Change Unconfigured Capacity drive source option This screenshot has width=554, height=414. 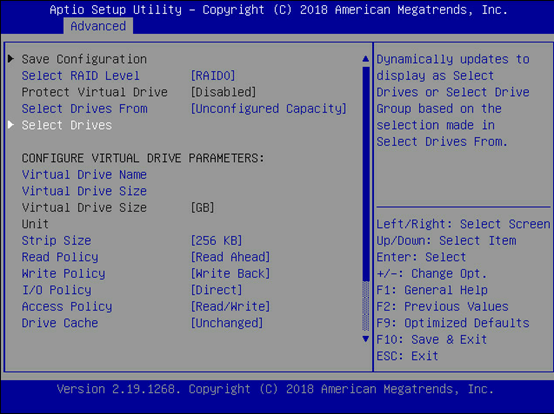pyautogui.click(x=269, y=109)
